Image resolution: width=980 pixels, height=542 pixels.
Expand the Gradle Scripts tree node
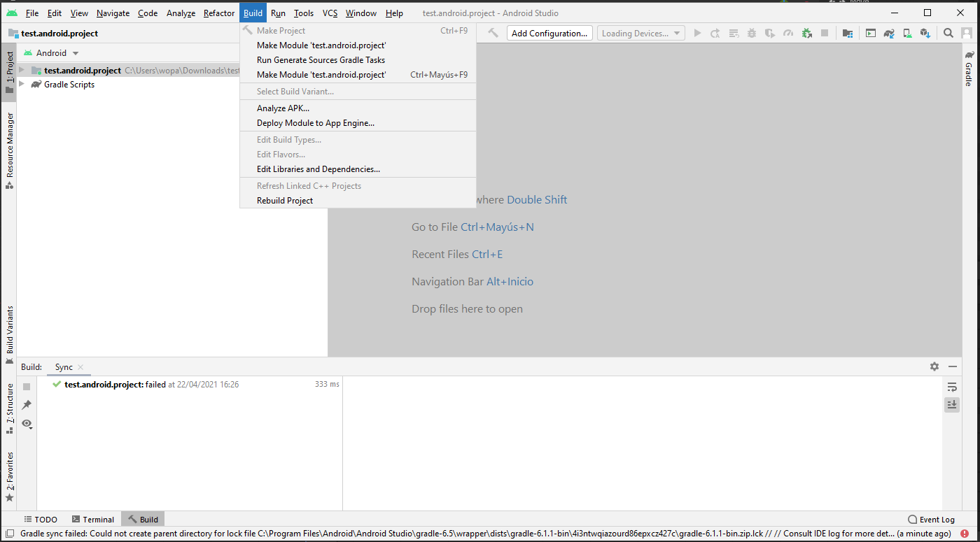tap(22, 84)
